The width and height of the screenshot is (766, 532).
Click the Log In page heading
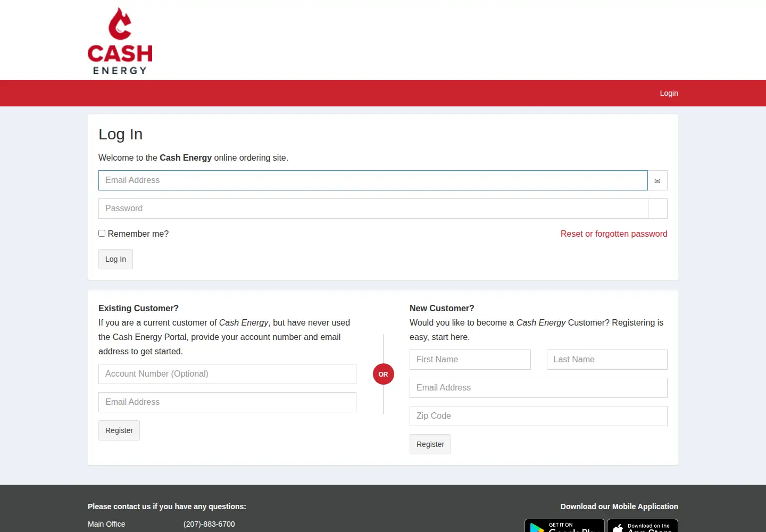coord(121,134)
